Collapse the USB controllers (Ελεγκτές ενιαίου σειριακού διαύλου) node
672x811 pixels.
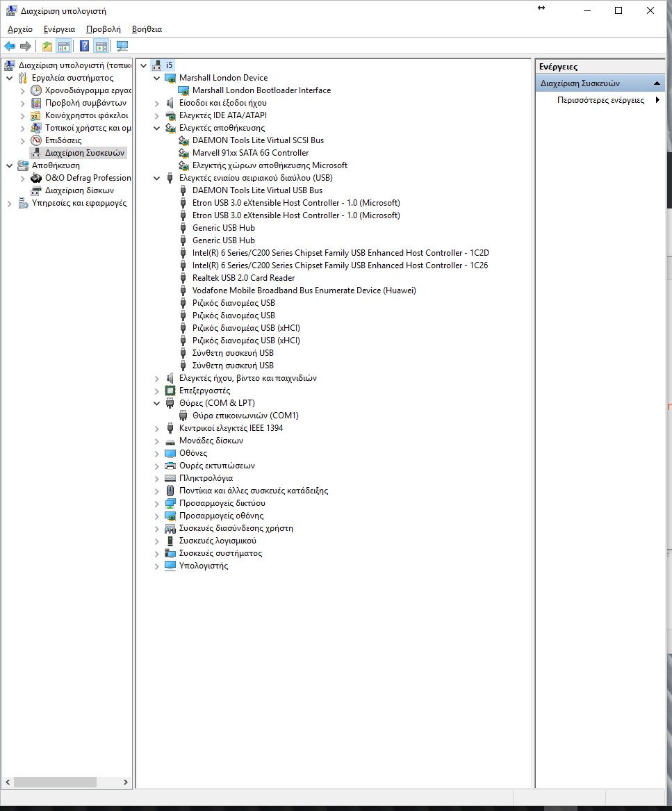(x=157, y=179)
